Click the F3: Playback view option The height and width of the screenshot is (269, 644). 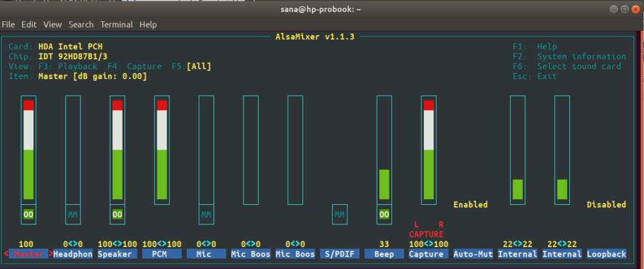click(x=67, y=67)
